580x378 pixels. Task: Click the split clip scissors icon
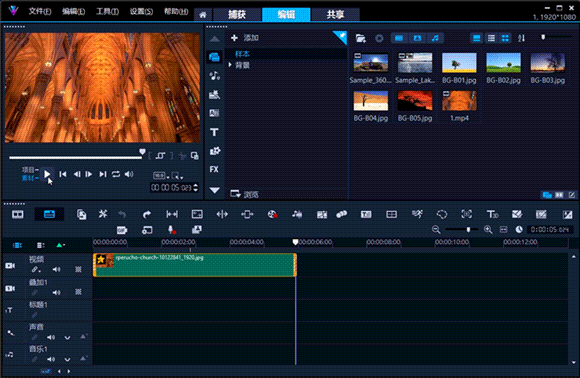pos(182,156)
